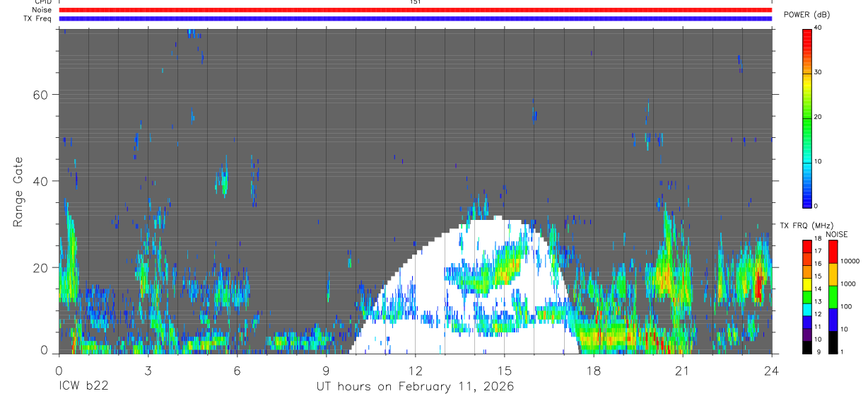Click the 'TX FRQ (MHz)' legend title
Screen dimensions: 868x401
(x=807, y=226)
